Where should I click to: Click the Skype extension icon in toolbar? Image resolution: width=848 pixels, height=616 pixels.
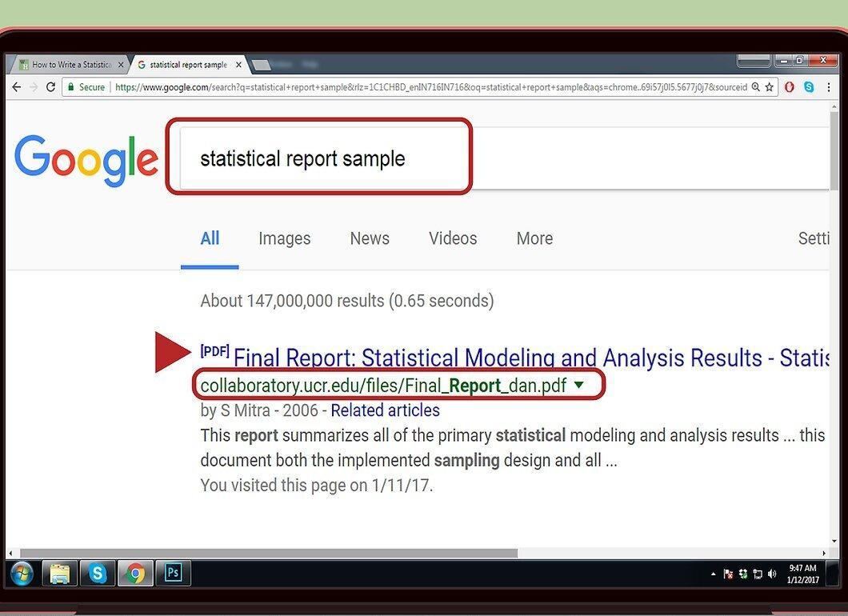(809, 87)
